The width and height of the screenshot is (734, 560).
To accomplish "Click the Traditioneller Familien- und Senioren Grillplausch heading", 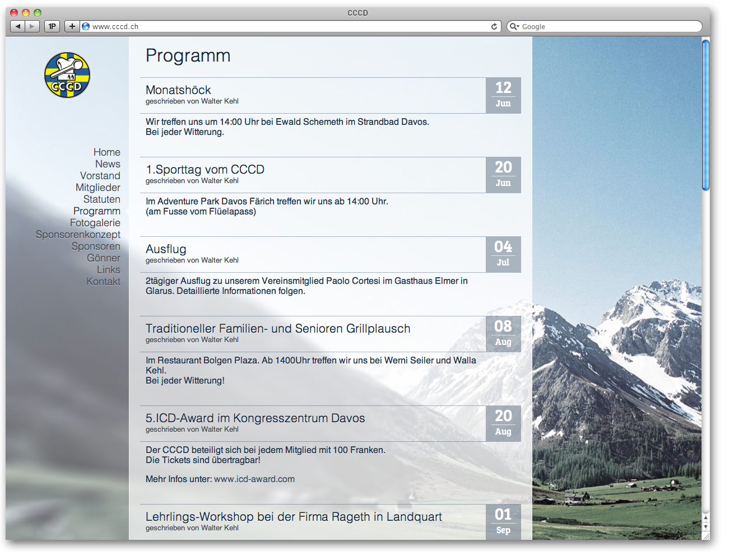I will [278, 329].
